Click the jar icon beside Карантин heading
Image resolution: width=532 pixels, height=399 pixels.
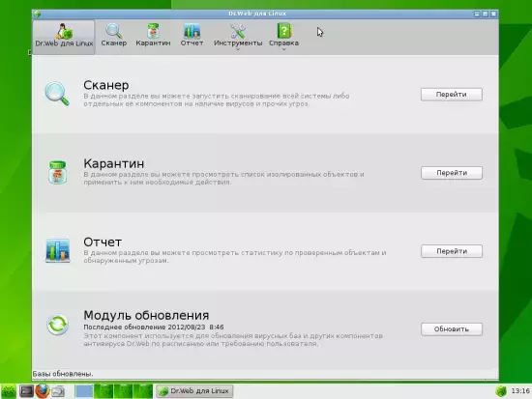point(57,172)
